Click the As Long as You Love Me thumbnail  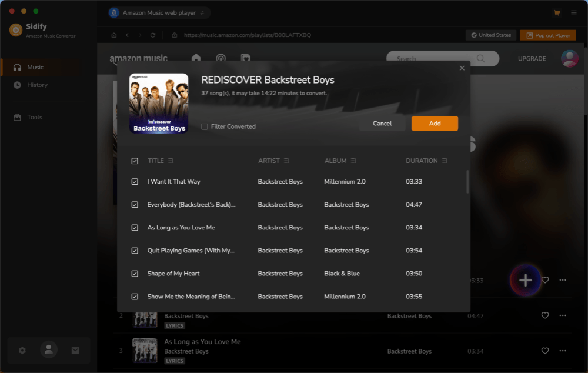click(145, 351)
